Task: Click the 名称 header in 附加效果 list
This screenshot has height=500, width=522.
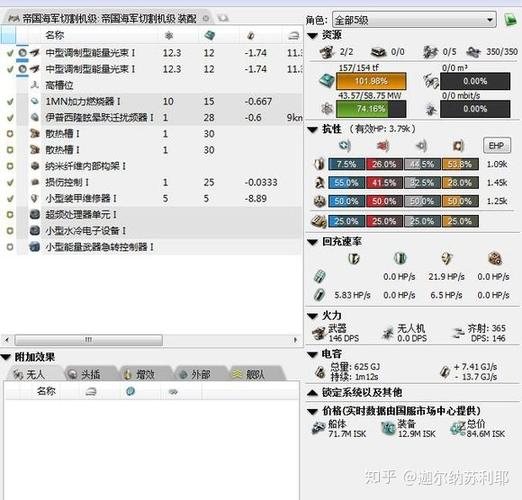Action: (46, 391)
